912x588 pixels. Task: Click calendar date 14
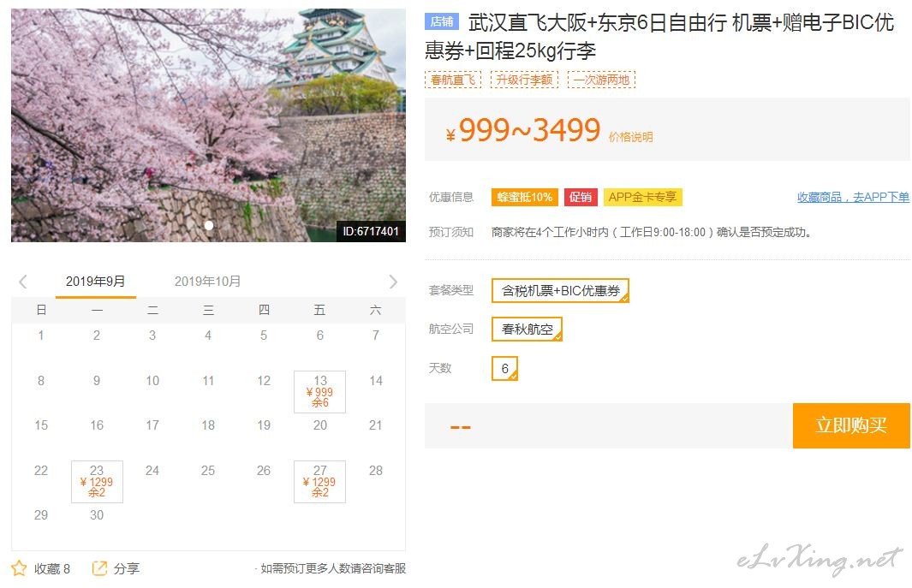click(376, 380)
